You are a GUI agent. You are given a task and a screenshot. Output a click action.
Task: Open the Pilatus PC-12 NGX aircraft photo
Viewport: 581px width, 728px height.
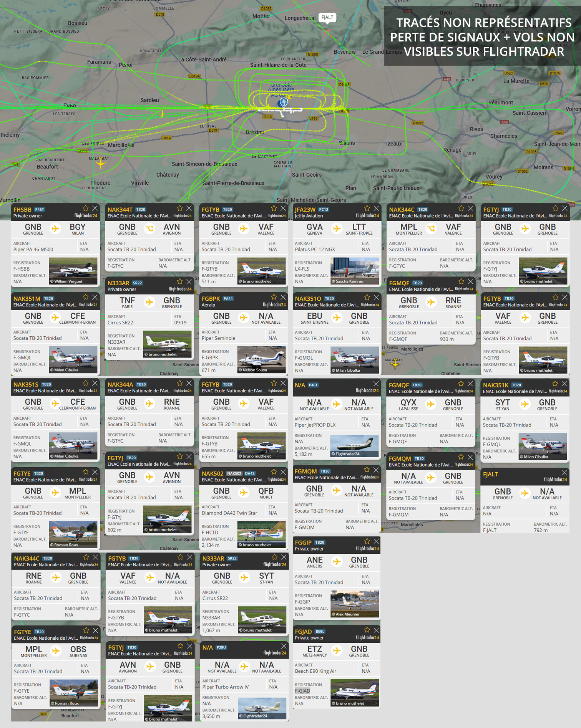pyautogui.click(x=355, y=271)
